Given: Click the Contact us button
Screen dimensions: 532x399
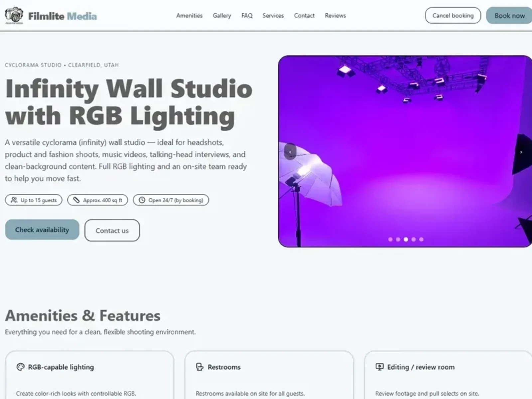Looking at the screenshot, I should coord(112,230).
